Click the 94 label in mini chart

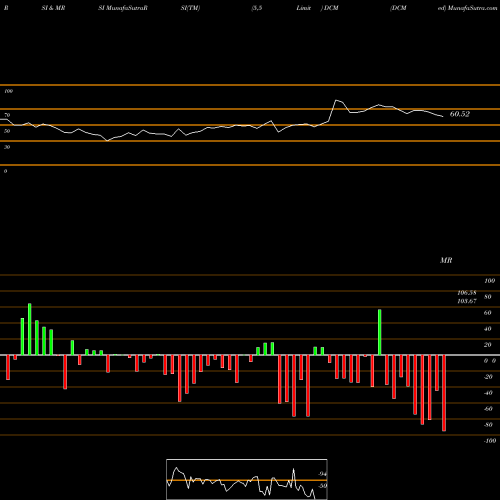point(323,474)
